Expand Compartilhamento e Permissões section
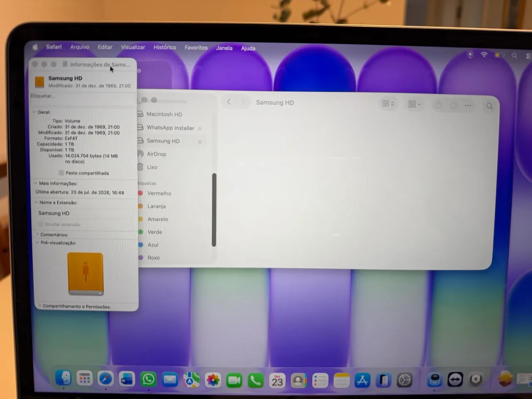532x399 pixels. 40,306
